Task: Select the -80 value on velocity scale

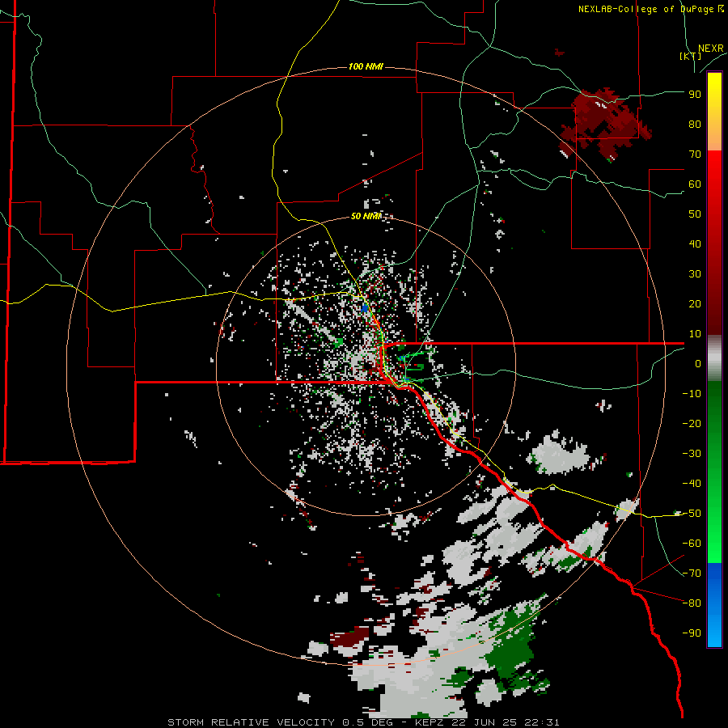Action: coord(692,603)
